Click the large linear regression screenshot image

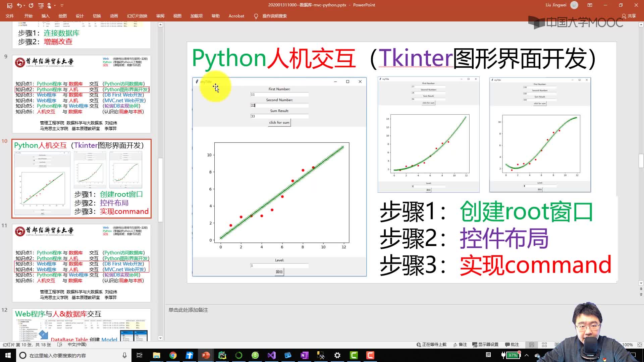point(279,177)
